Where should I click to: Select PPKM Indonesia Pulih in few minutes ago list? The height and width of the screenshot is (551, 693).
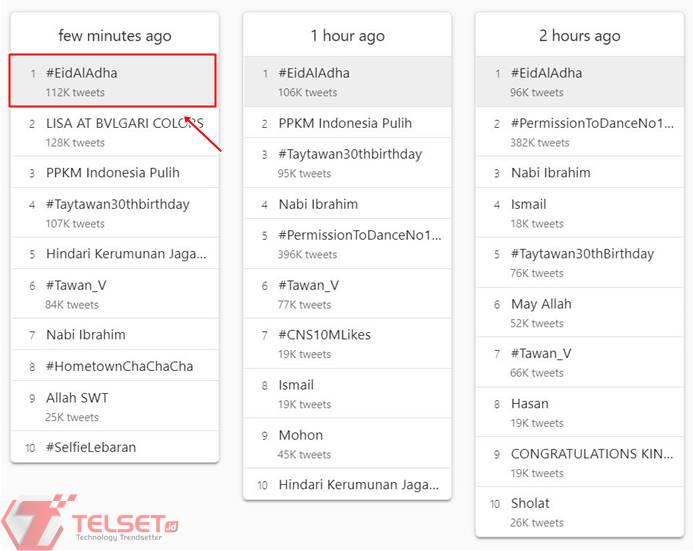pyautogui.click(x=113, y=172)
